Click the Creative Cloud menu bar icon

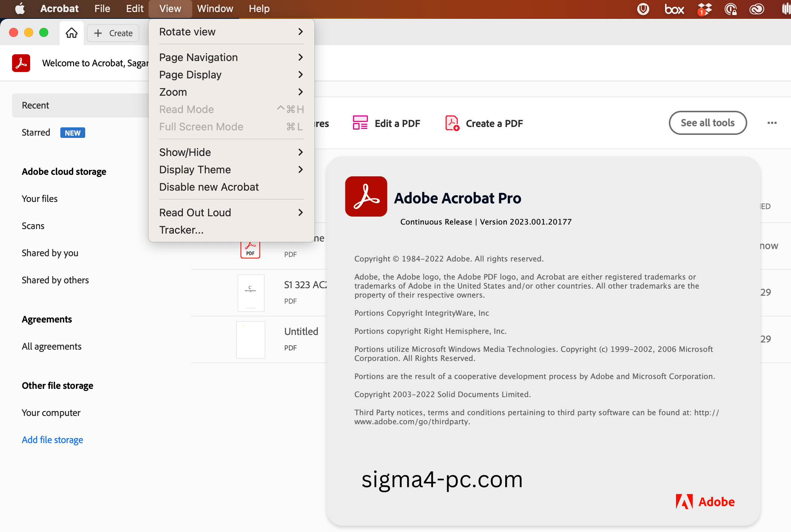point(756,9)
